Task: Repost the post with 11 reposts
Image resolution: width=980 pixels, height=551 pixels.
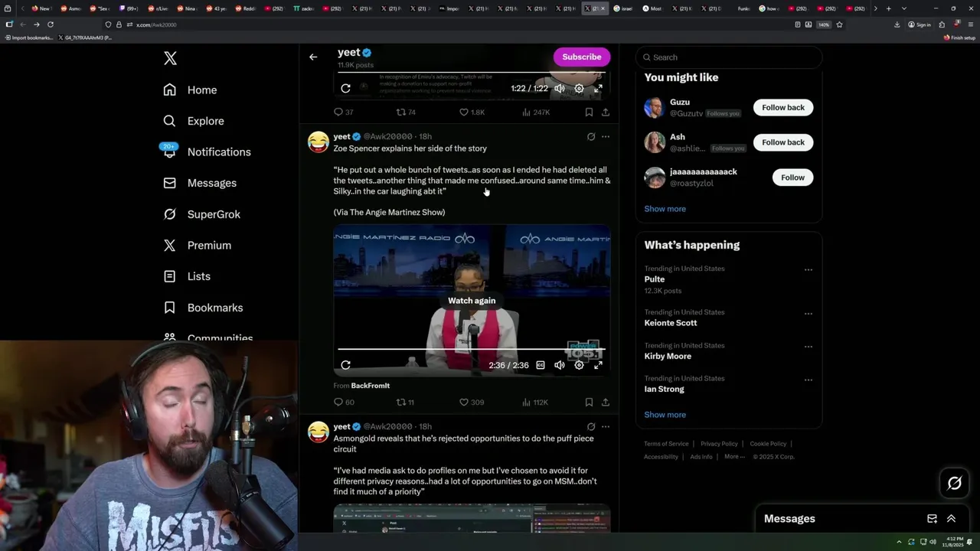Action: (x=405, y=403)
